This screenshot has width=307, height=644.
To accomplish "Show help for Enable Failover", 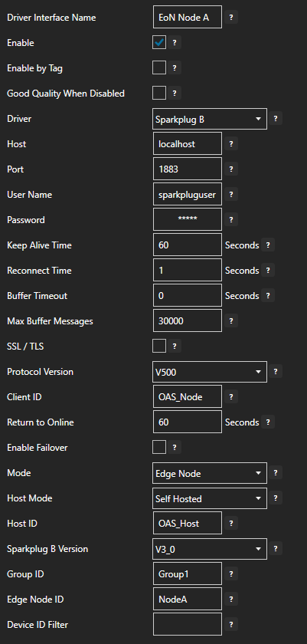I will (175, 448).
